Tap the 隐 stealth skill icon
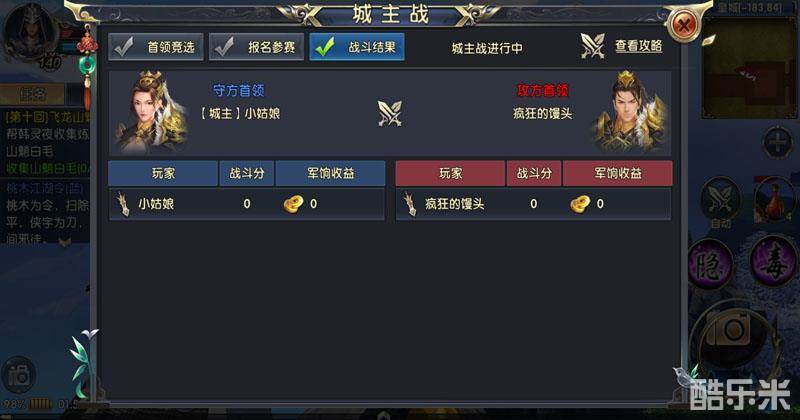800x420 pixels. pos(710,264)
